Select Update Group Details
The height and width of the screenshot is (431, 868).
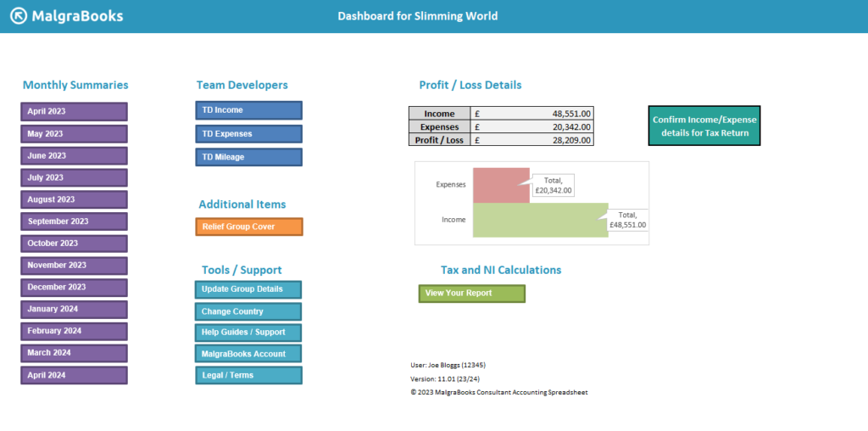(248, 289)
